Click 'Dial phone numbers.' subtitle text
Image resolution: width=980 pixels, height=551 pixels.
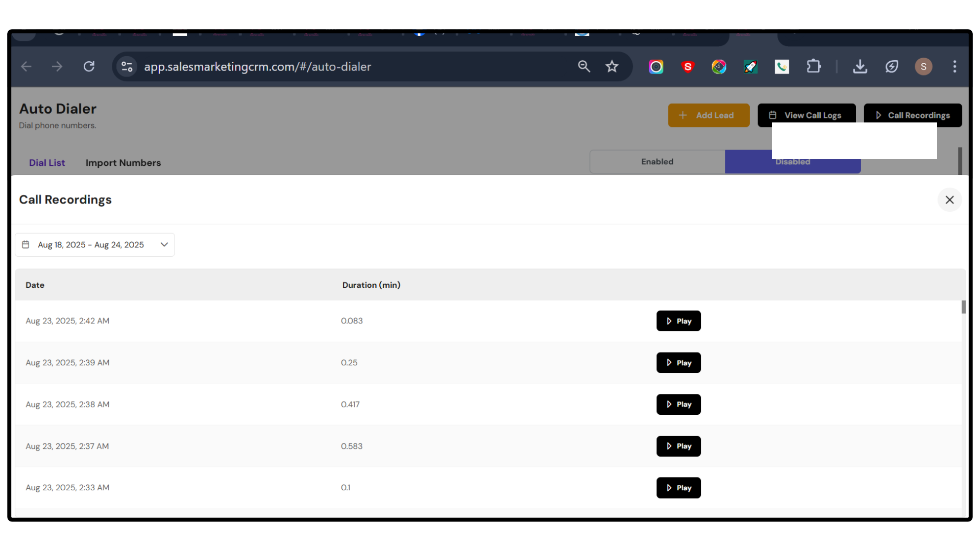[x=57, y=126]
